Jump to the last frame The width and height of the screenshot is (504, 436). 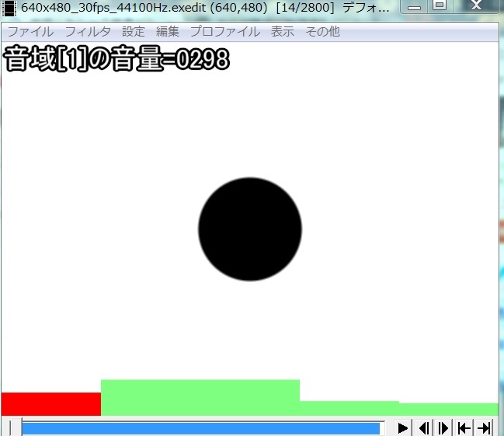tap(484, 427)
